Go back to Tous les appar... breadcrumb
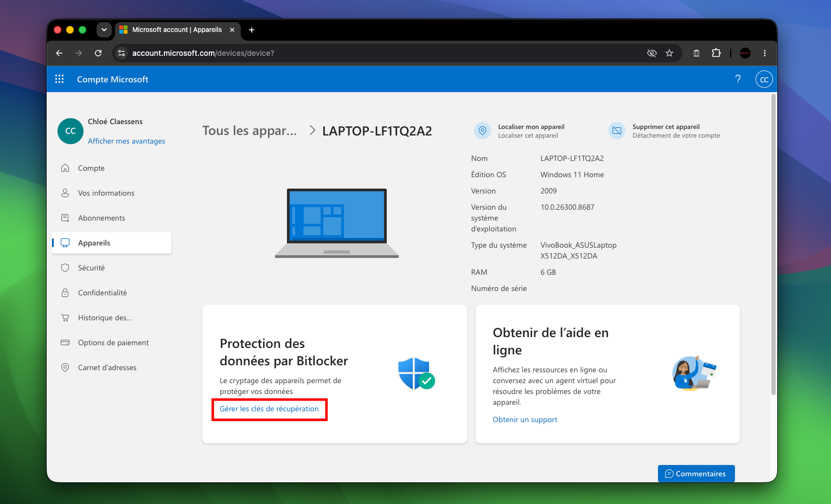The image size is (831, 504). (x=250, y=131)
